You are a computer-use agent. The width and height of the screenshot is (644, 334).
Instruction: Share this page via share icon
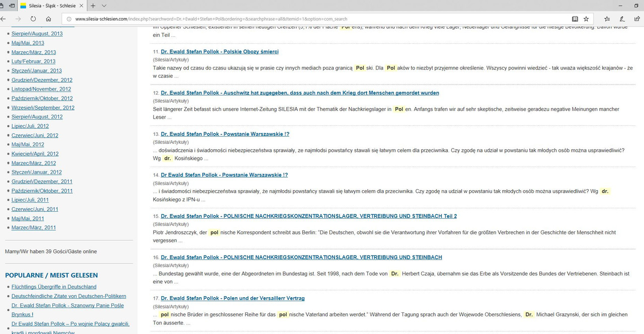tap(637, 19)
